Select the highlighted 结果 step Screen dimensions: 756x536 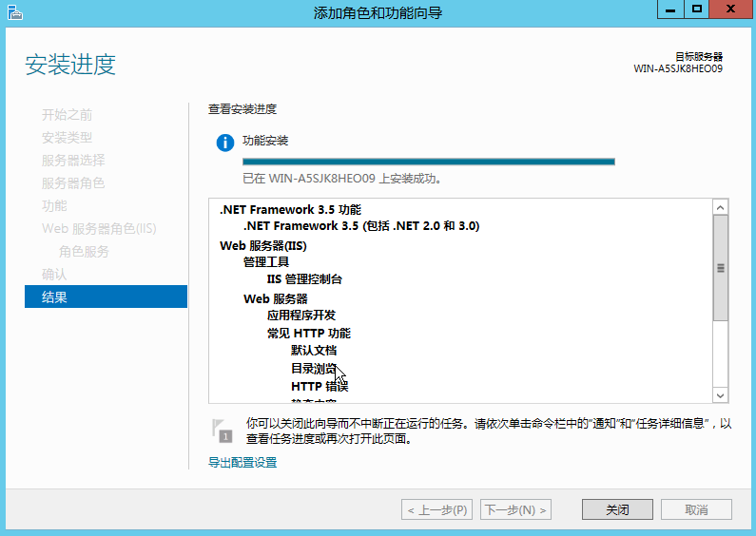pos(107,297)
